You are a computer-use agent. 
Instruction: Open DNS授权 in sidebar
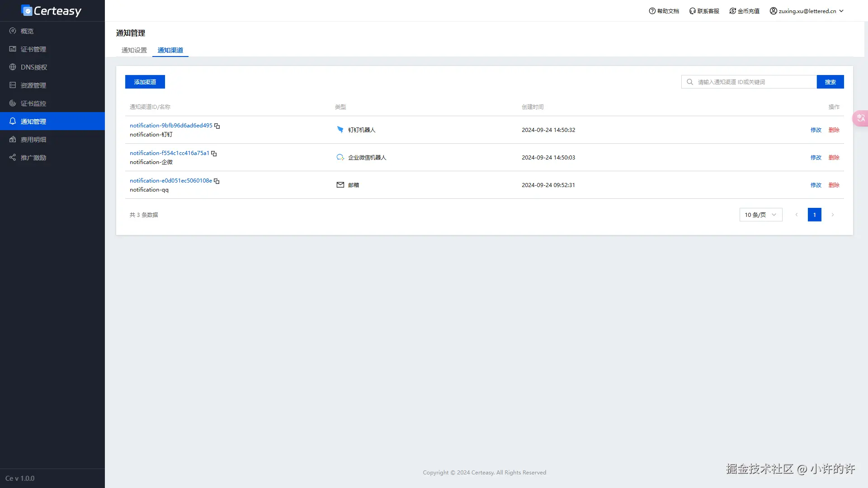click(33, 67)
